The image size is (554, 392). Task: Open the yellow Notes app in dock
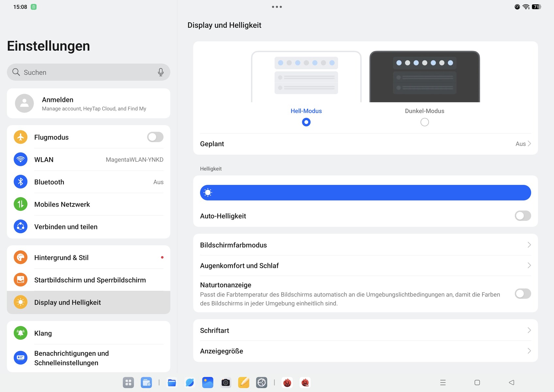(244, 383)
